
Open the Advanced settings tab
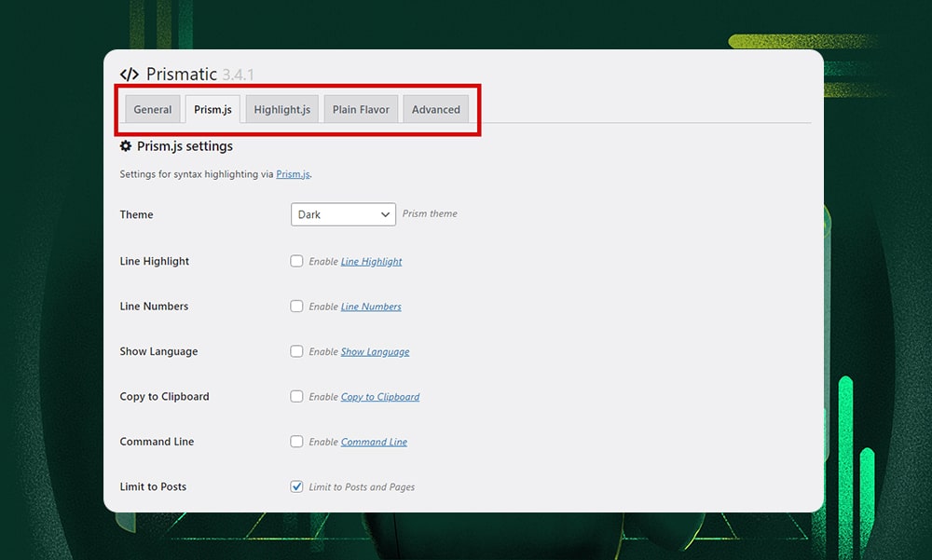click(x=435, y=109)
